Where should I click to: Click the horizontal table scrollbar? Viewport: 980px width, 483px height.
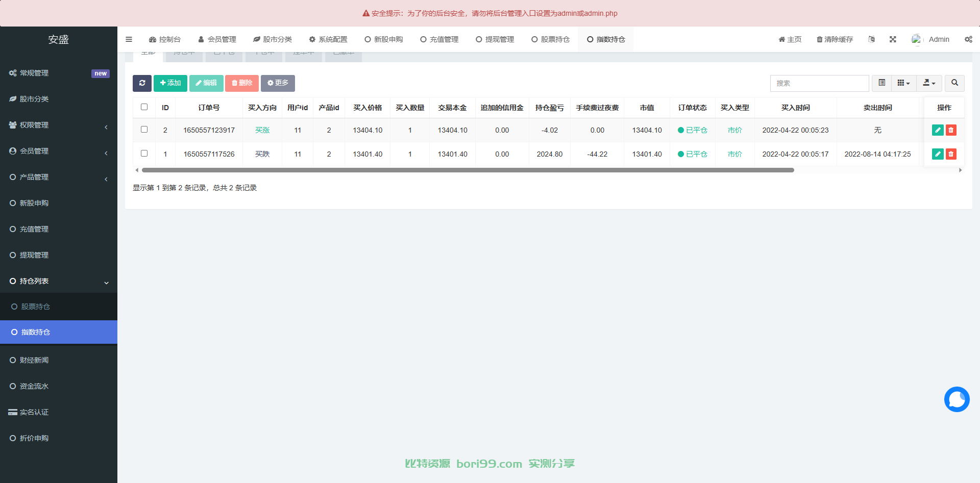(x=468, y=170)
